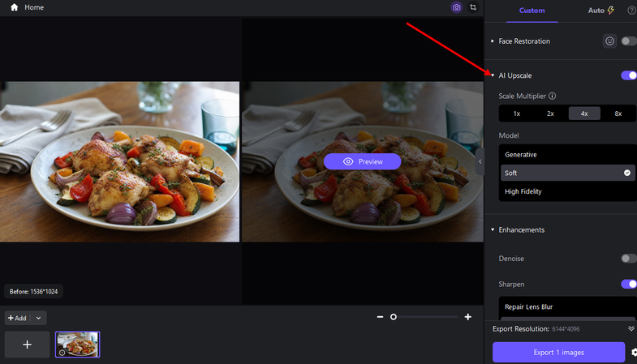Click Export 1 images button

(x=558, y=352)
